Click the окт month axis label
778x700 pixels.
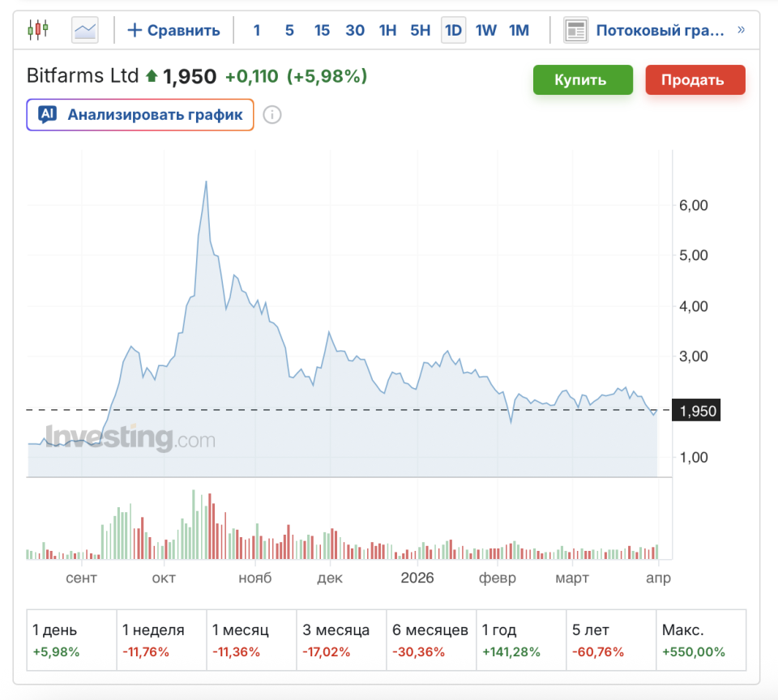click(164, 578)
